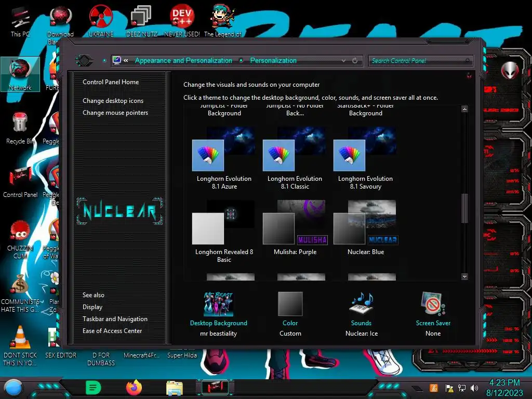Open the taskbar clock showing 4:23 PM
Screen dimensions: 532x399
click(x=504, y=388)
